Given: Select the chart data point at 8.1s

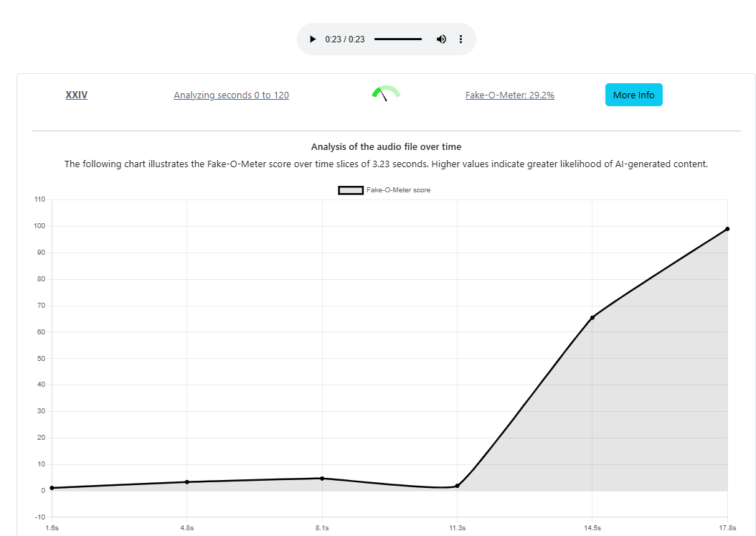Looking at the screenshot, I should [x=322, y=479].
